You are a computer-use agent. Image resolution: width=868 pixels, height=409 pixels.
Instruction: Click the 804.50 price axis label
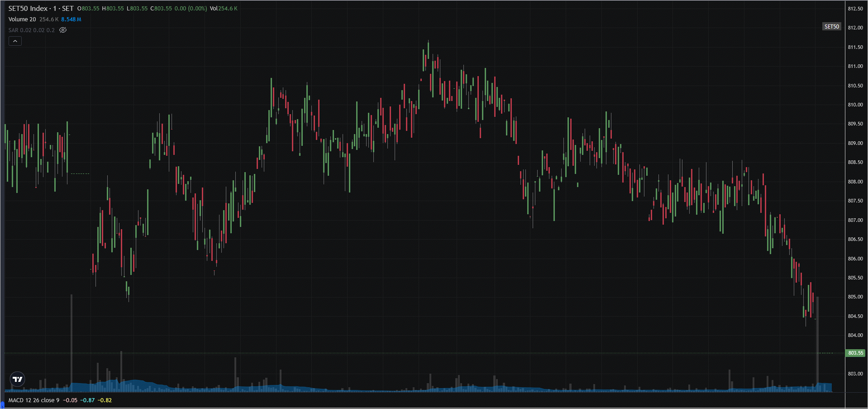click(x=855, y=316)
